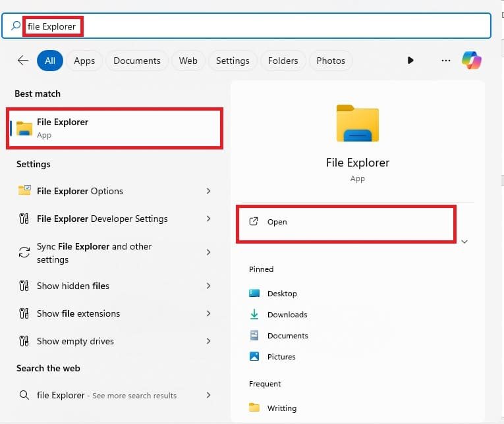
Task: Select the Folders filter tab
Action: point(283,61)
